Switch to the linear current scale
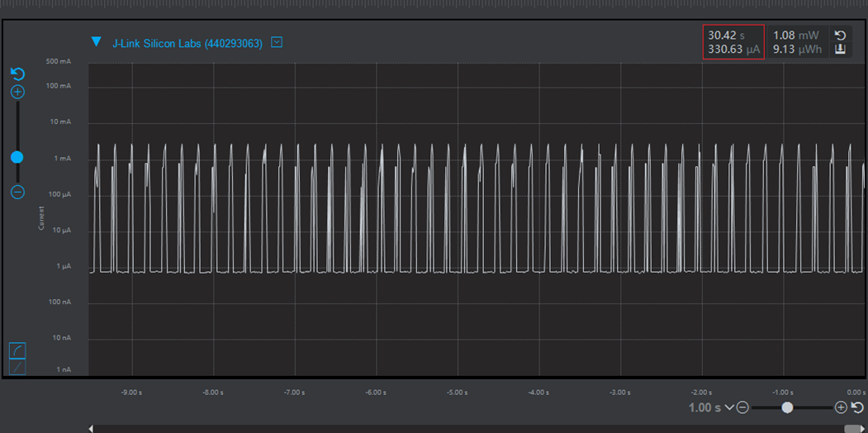The width and height of the screenshot is (868, 433). [x=17, y=367]
